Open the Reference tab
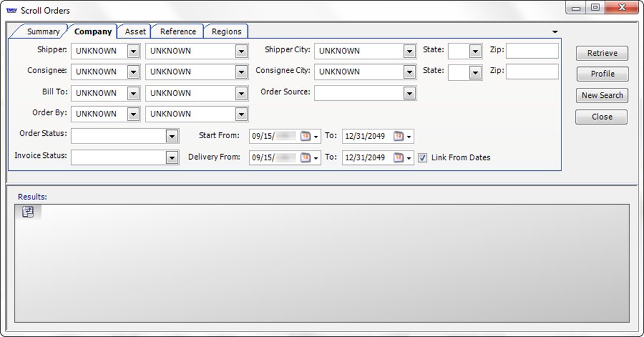Viewport: 644px width, 337px height. (178, 31)
